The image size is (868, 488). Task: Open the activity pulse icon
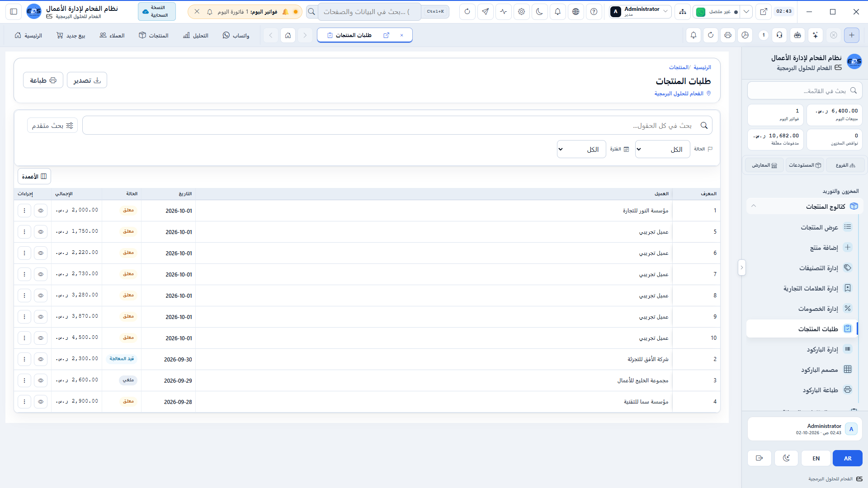pos(504,12)
